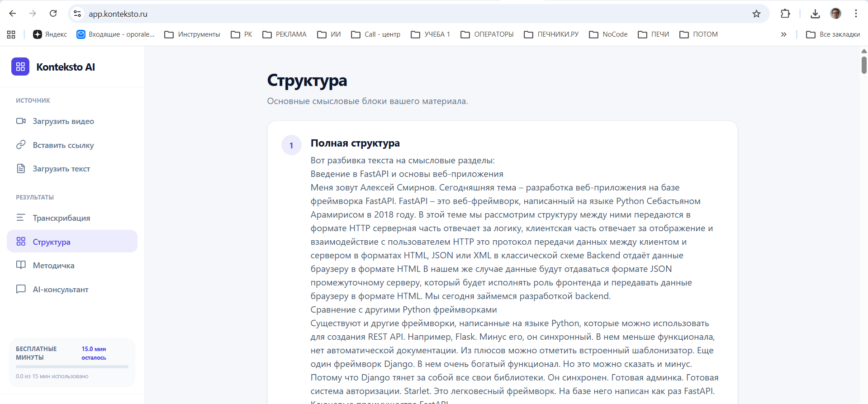Viewport: 868px width, 404px height.
Task: Click the page vertical scrollbar thumb
Action: click(864, 65)
